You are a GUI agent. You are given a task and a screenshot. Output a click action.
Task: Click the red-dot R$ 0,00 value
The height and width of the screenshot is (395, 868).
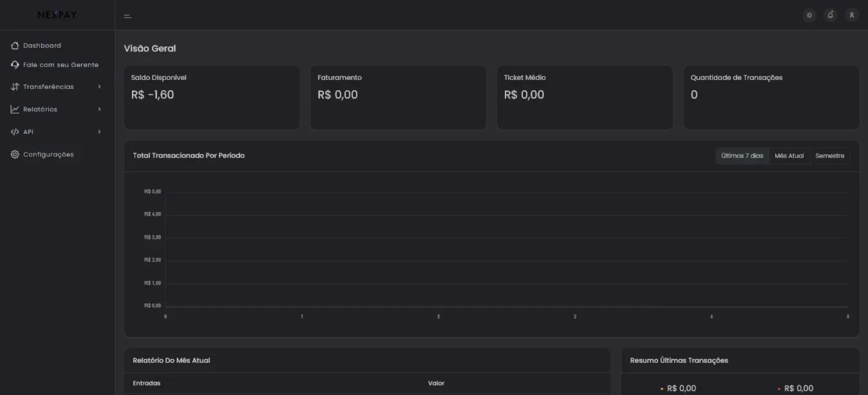tap(798, 388)
